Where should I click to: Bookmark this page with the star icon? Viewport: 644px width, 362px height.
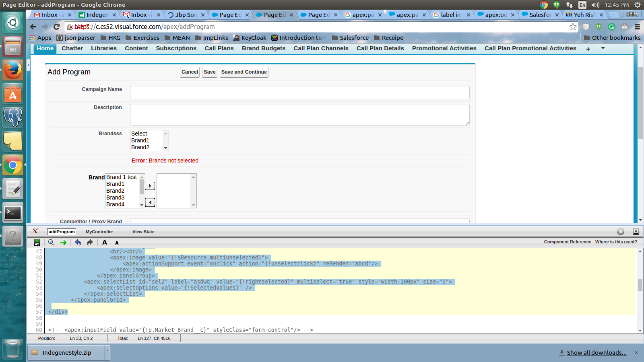[x=573, y=27]
